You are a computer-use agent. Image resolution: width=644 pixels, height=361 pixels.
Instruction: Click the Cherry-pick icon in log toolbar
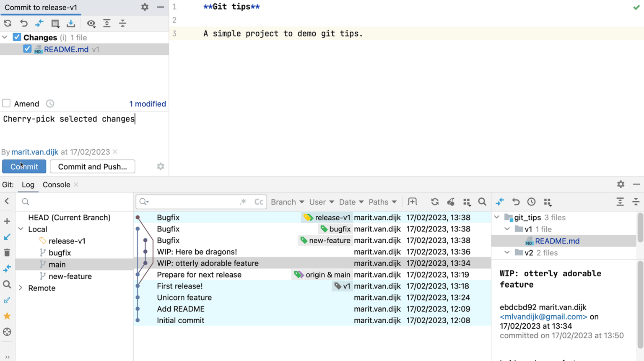[451, 202]
